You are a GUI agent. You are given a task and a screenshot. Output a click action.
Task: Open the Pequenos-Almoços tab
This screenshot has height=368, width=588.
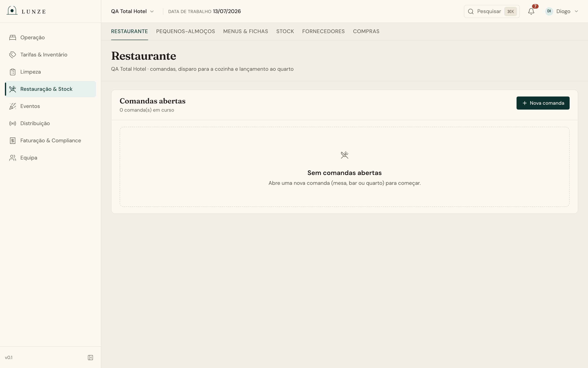[185, 31]
